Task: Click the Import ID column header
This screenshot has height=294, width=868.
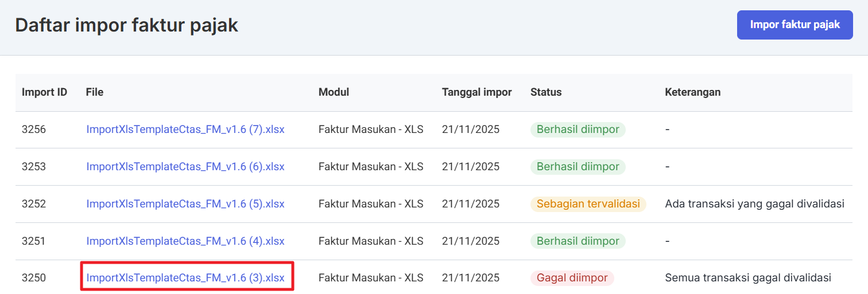Action: click(x=44, y=92)
